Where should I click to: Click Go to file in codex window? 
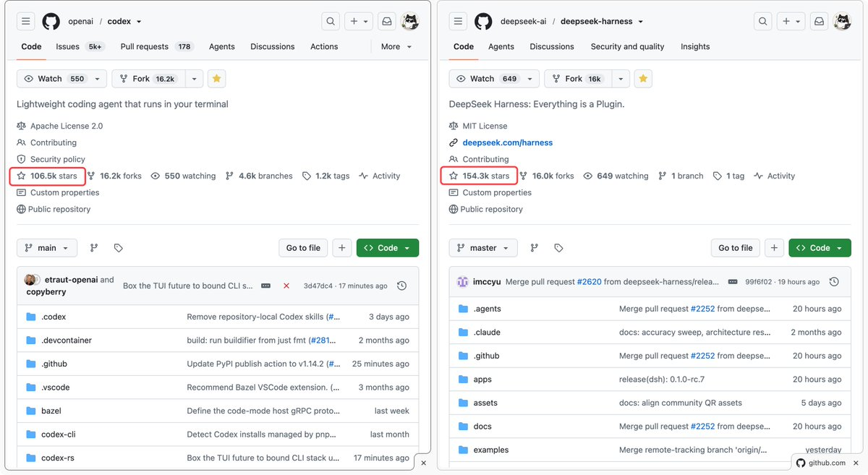click(303, 248)
